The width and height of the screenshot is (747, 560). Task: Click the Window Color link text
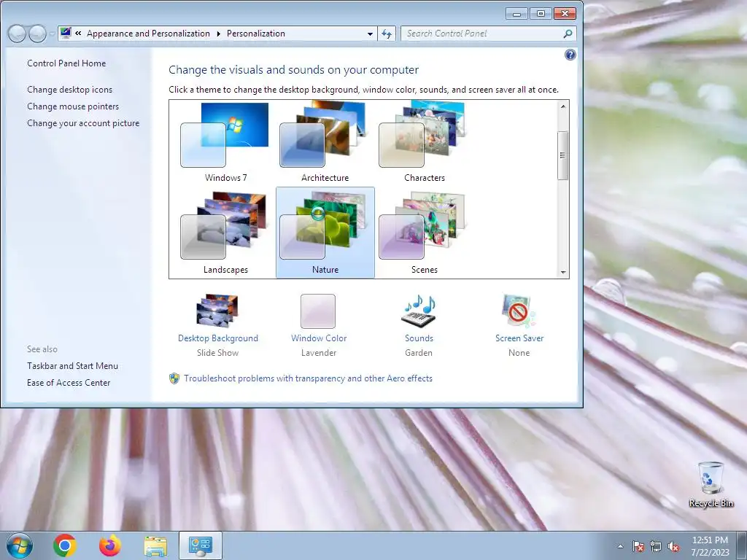[319, 338]
